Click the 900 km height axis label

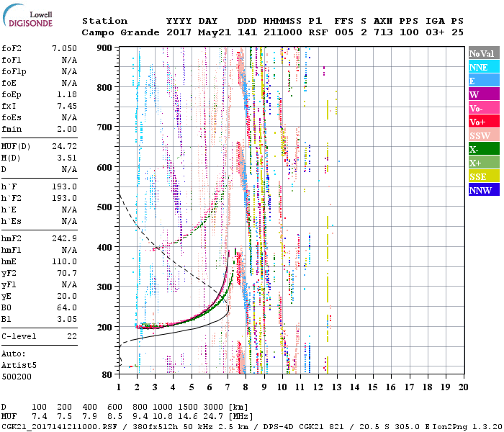pyautogui.click(x=104, y=48)
